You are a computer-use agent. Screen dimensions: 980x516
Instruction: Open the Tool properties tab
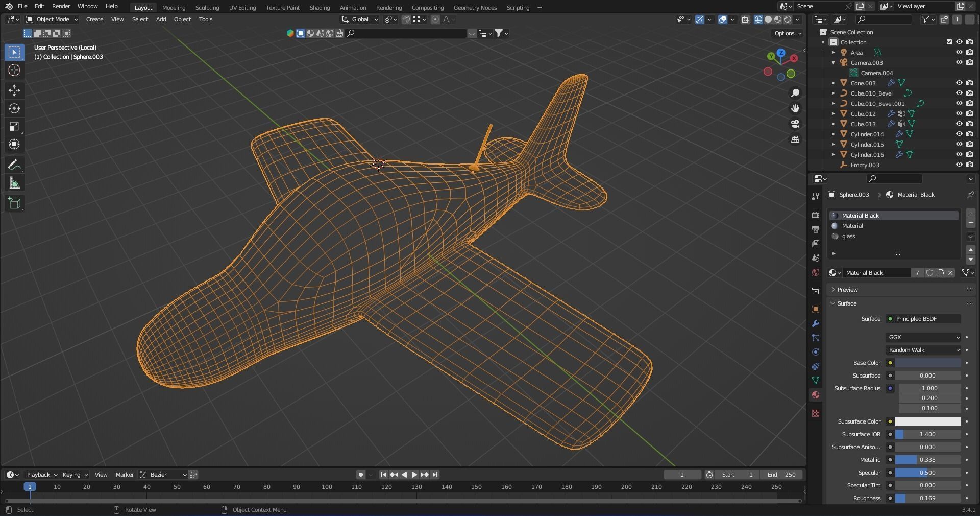click(816, 197)
